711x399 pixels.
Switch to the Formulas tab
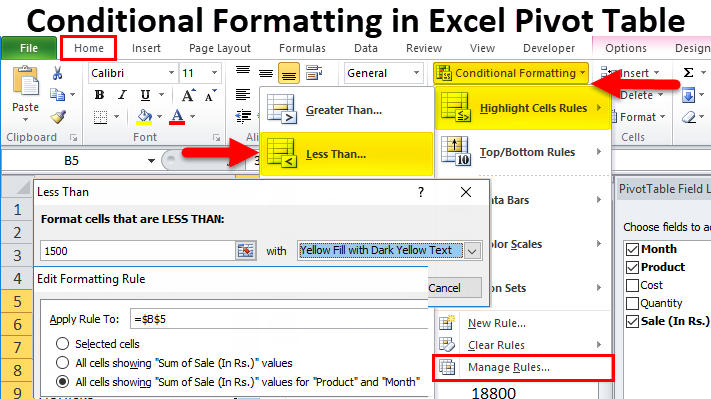click(302, 48)
